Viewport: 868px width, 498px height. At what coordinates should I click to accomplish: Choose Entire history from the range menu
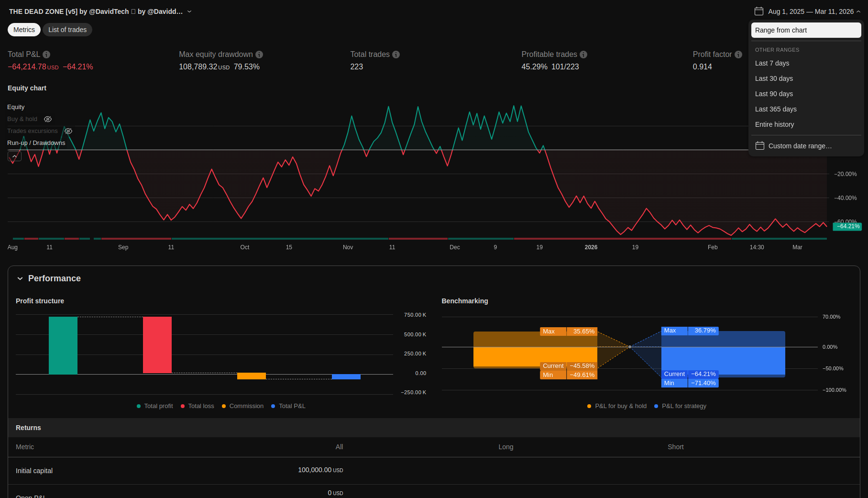point(774,124)
